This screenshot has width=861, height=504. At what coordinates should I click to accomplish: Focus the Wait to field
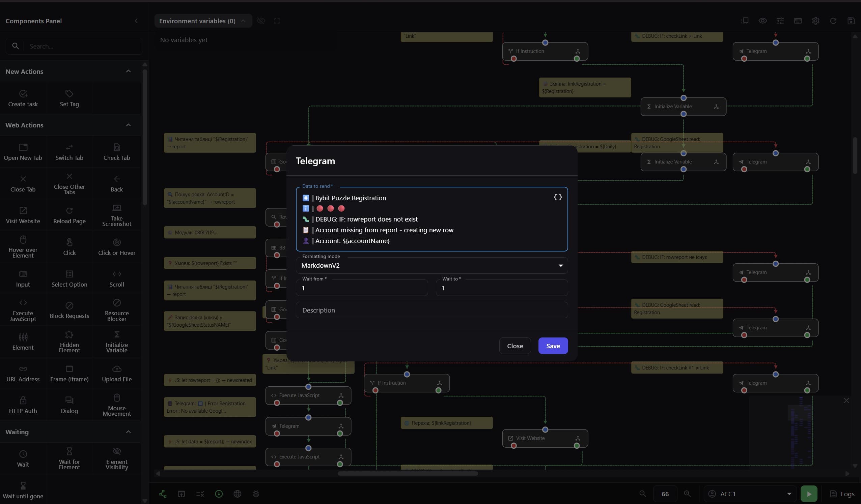pos(502,288)
